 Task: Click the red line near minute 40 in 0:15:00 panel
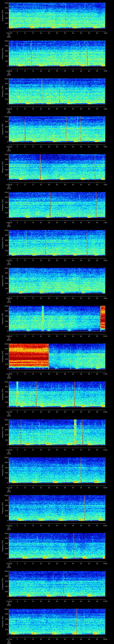tap(74, 546)
